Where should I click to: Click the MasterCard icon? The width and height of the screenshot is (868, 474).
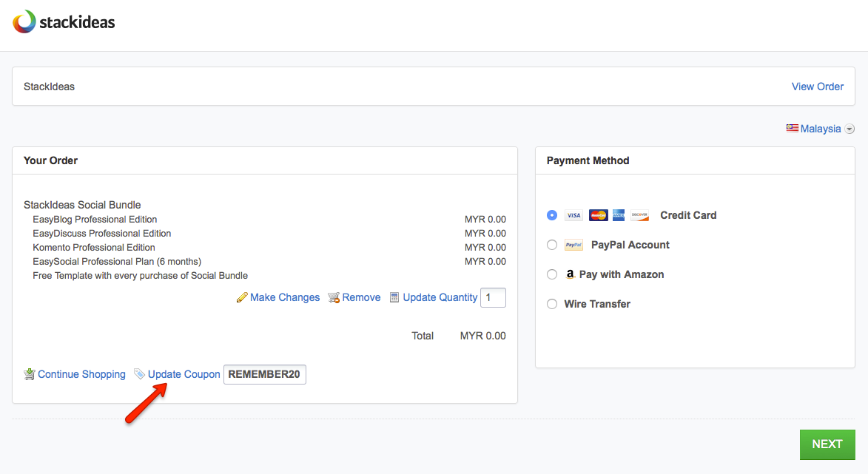point(598,215)
